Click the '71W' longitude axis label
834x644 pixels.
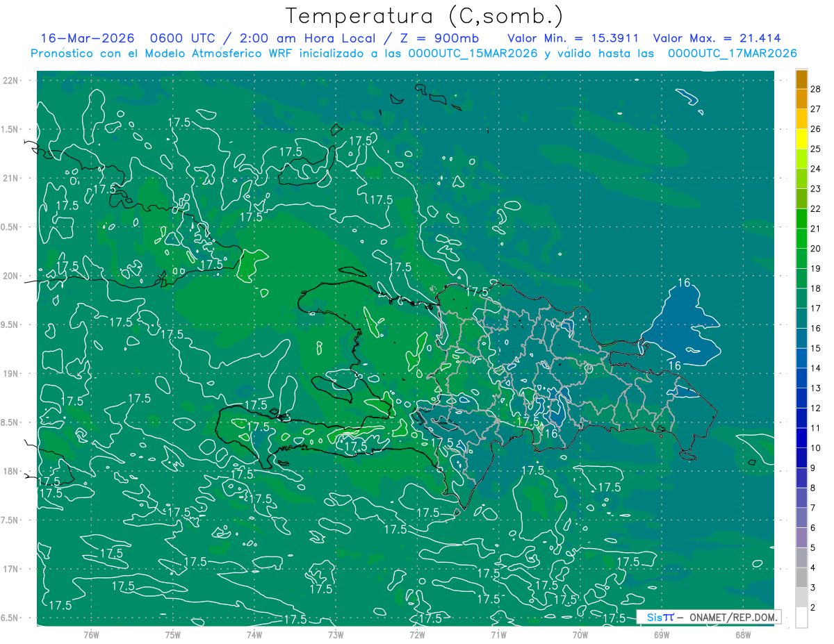tap(498, 635)
